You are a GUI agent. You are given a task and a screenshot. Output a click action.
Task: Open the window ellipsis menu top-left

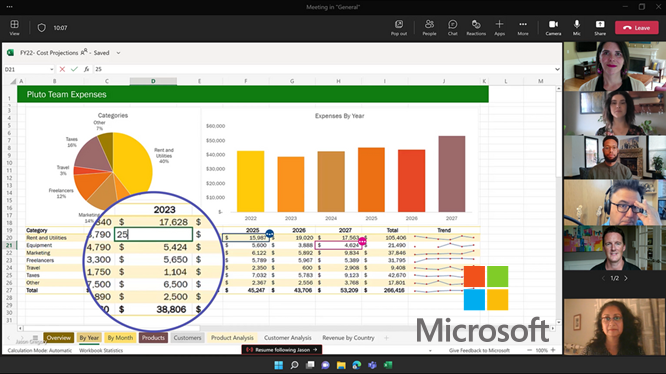tap(9, 7)
